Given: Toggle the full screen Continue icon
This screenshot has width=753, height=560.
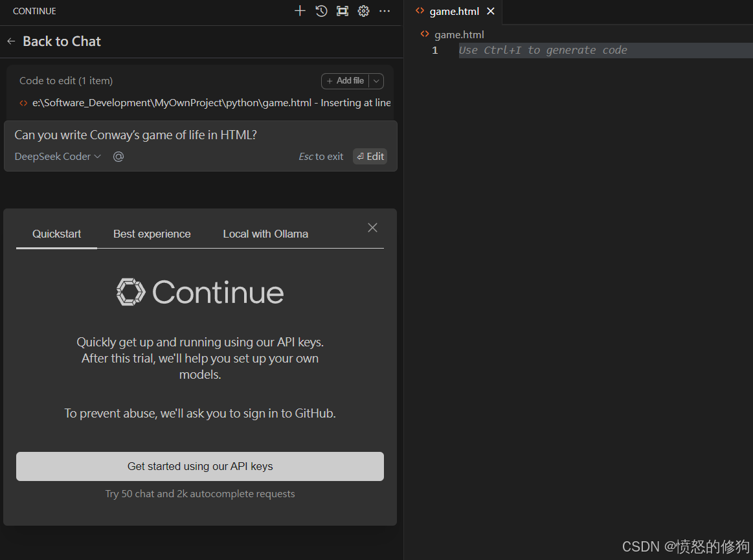Looking at the screenshot, I should coord(343,10).
